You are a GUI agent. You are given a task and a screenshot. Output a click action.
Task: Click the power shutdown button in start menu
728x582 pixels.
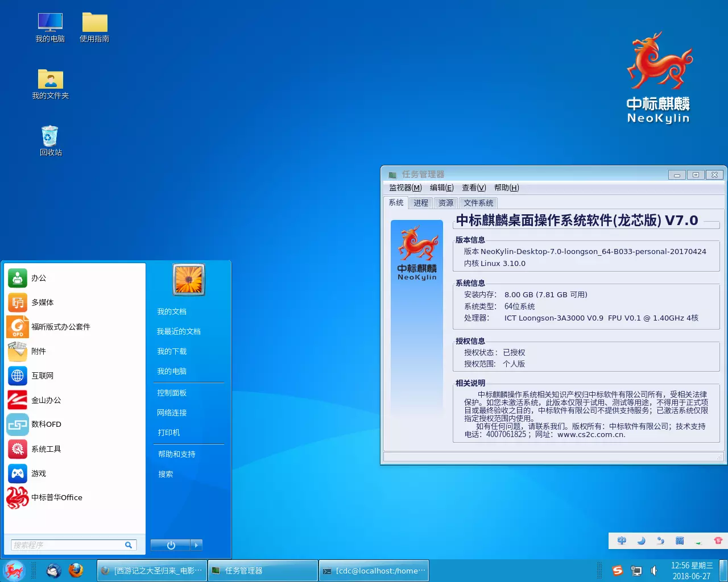(x=171, y=545)
